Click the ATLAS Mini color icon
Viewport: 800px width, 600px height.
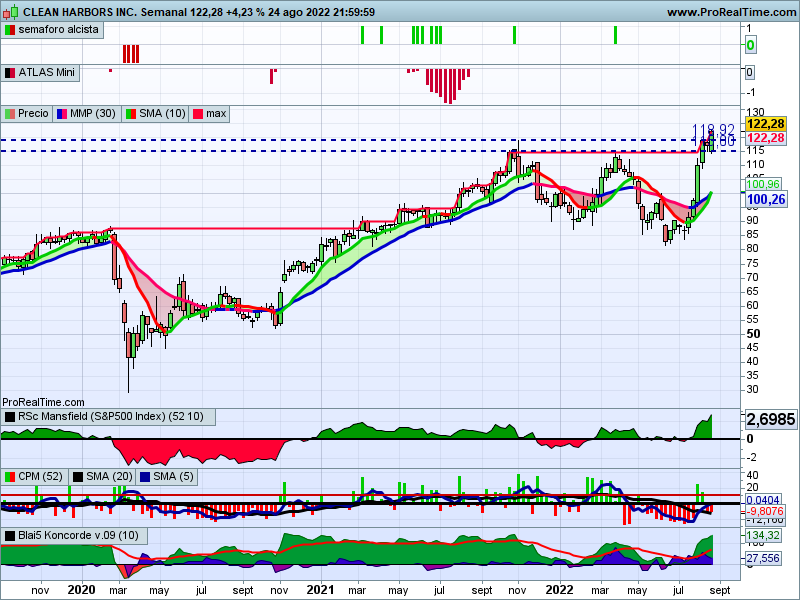click(x=10, y=73)
